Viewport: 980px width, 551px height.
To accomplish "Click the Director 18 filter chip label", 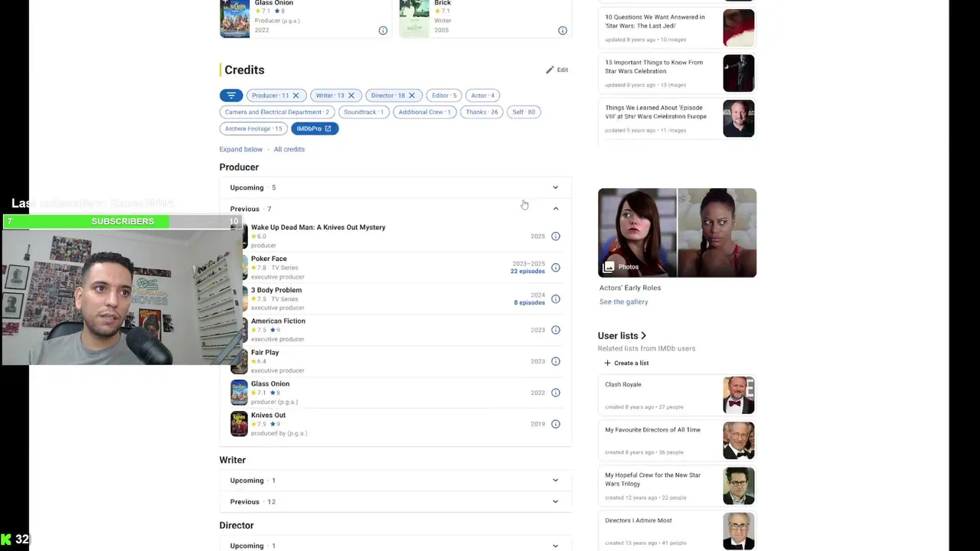I will pyautogui.click(x=388, y=96).
